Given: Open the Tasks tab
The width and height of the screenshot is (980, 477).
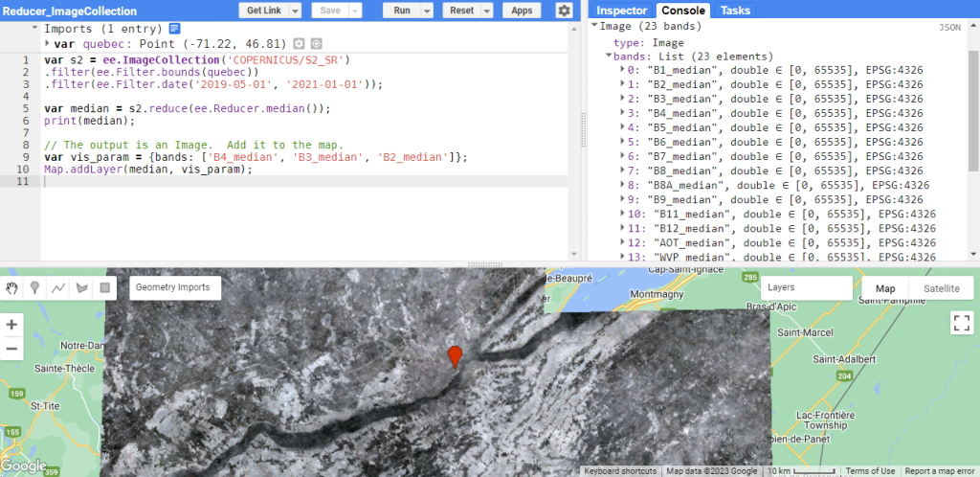Looking at the screenshot, I should [735, 11].
